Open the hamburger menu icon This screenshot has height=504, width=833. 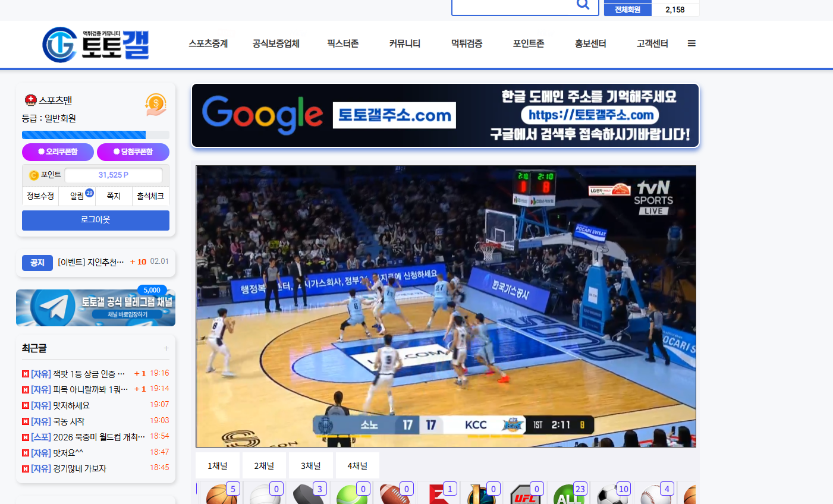click(691, 43)
